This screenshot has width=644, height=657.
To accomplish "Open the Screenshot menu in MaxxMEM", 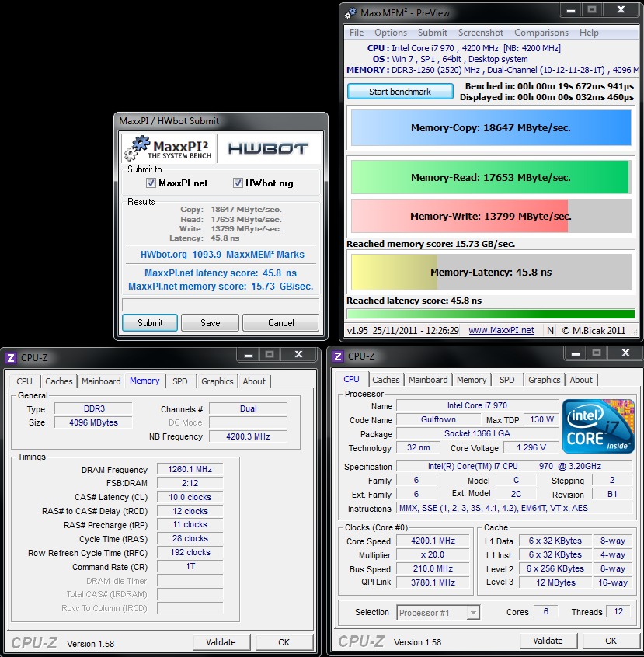I will click(481, 33).
